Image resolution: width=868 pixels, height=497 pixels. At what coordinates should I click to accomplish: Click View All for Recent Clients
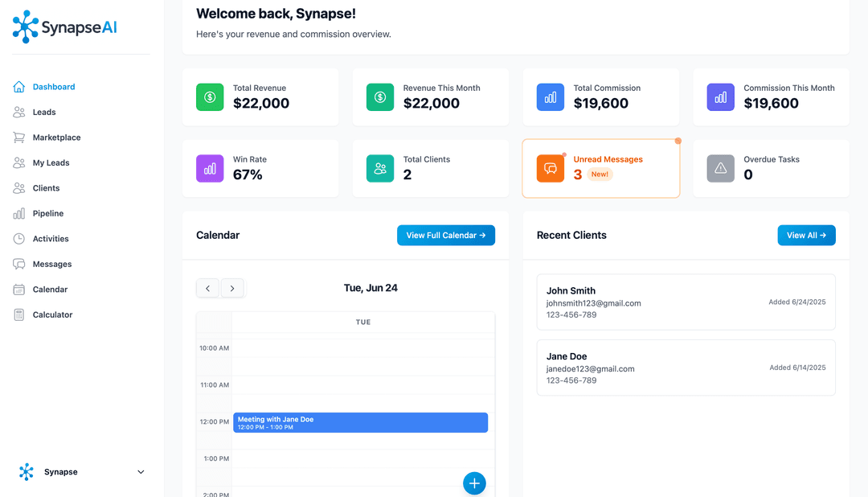[806, 235]
